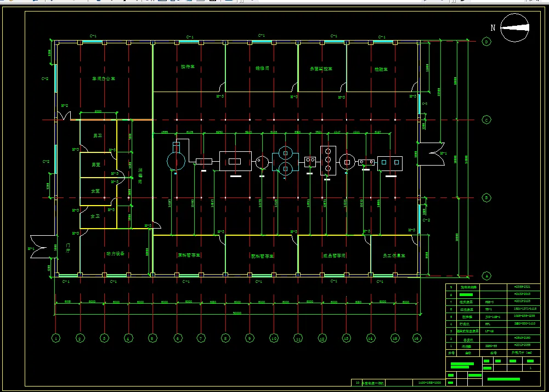Image resolution: width=549 pixels, height=392 pixels.
Task: Click column grid bubble 16
Action: click(x=417, y=338)
